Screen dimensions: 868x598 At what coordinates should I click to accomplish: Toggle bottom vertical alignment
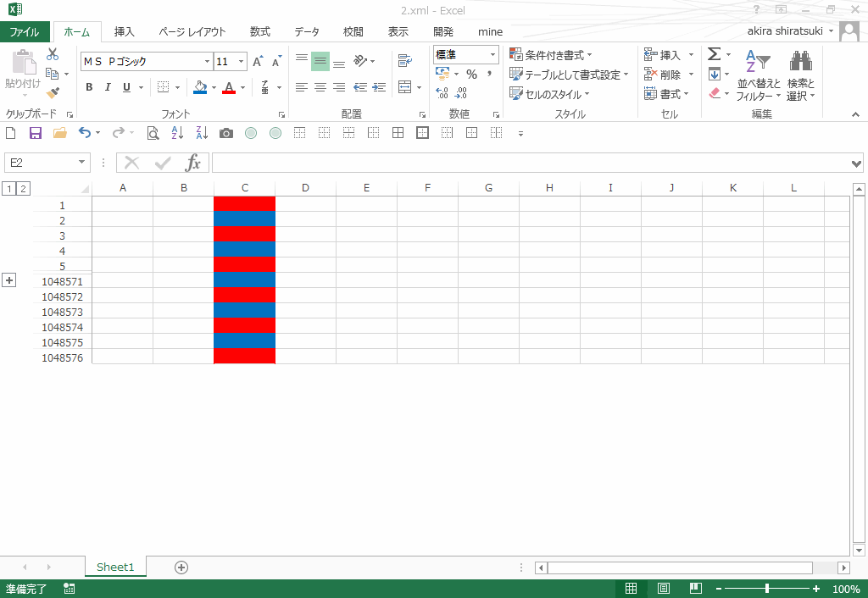pyautogui.click(x=339, y=63)
